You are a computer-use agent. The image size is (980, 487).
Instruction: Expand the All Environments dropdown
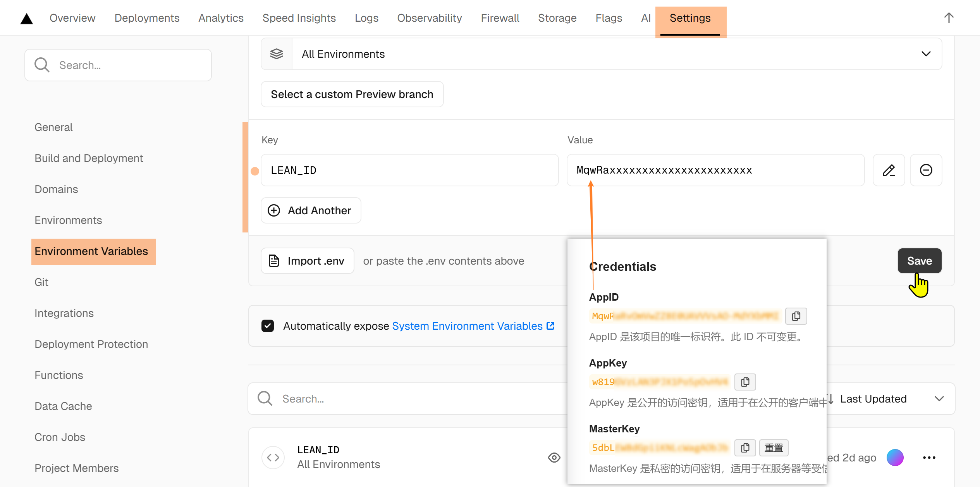601,54
